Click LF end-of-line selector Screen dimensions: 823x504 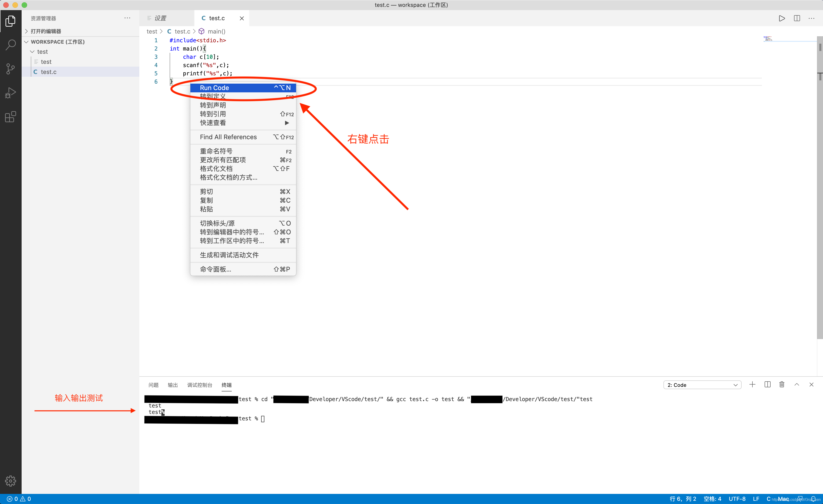point(756,499)
